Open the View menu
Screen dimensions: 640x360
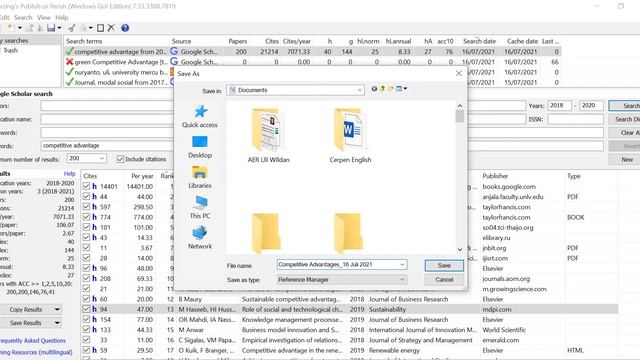pyautogui.click(x=43, y=18)
